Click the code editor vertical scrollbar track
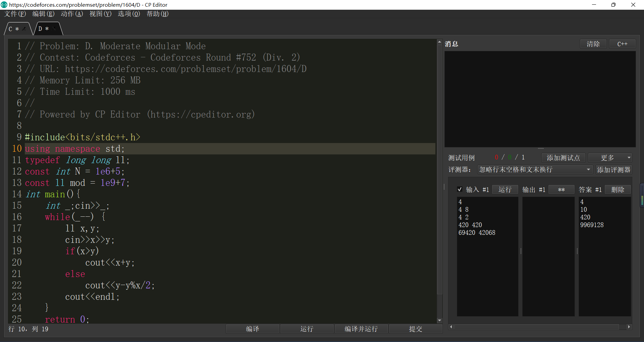 (439, 181)
